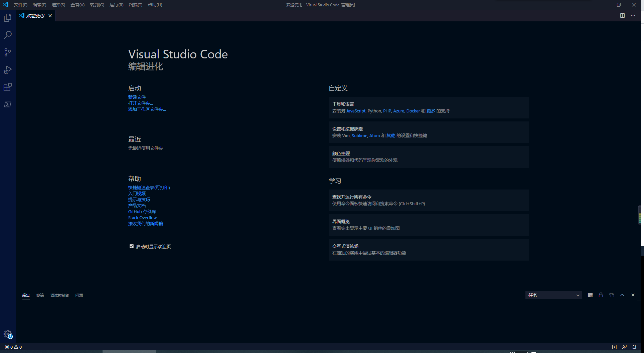Click the Docker tools link

(413, 111)
